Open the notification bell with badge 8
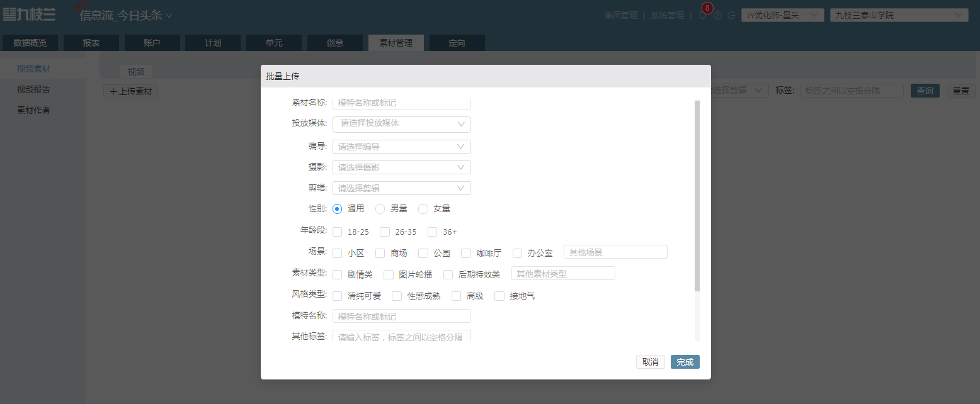This screenshot has height=404, width=980. tap(703, 15)
